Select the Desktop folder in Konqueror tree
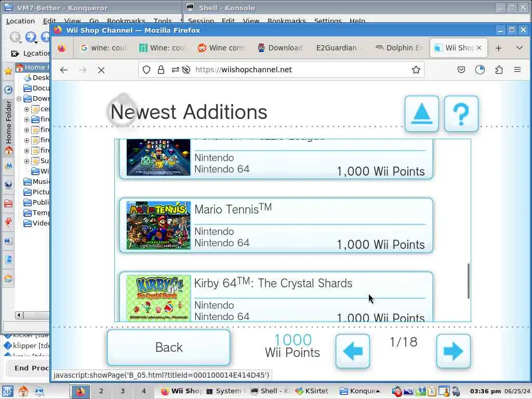The image size is (532, 399). (37, 78)
